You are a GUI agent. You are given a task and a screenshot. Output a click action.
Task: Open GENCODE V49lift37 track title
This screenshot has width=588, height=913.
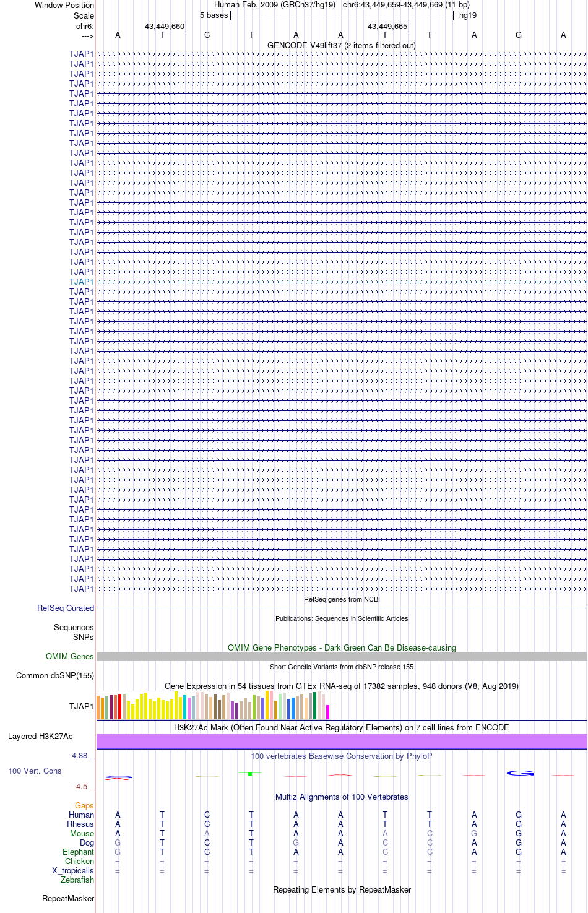coord(342,46)
